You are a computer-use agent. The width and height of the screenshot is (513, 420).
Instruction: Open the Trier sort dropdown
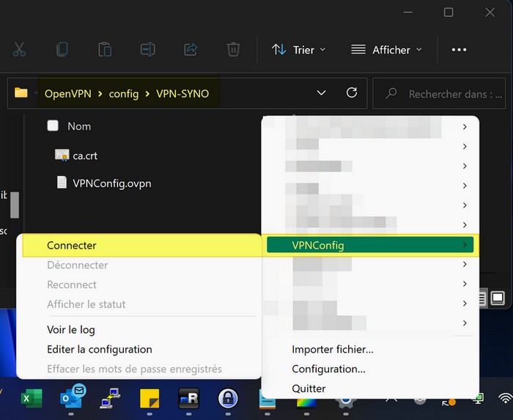click(x=298, y=50)
